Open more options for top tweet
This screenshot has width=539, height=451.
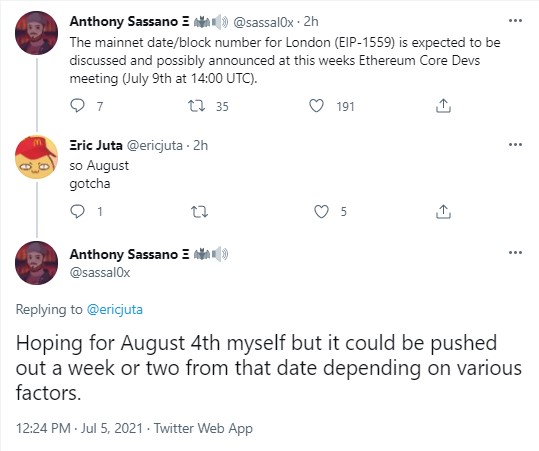[x=515, y=21]
